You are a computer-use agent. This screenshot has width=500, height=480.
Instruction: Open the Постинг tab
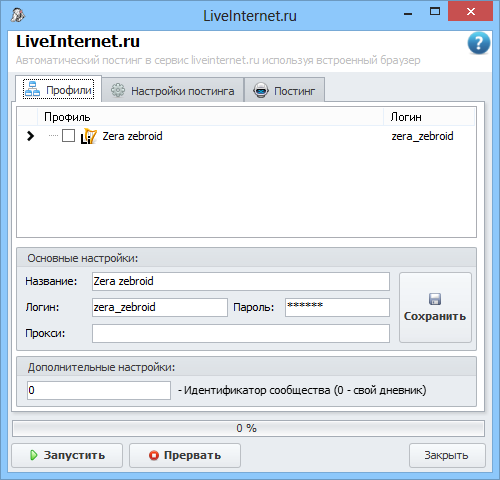[x=284, y=90]
